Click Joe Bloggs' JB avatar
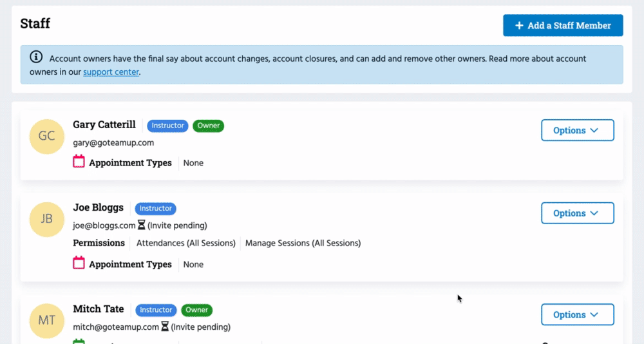Screen dimensions: 644x344 click(47, 218)
